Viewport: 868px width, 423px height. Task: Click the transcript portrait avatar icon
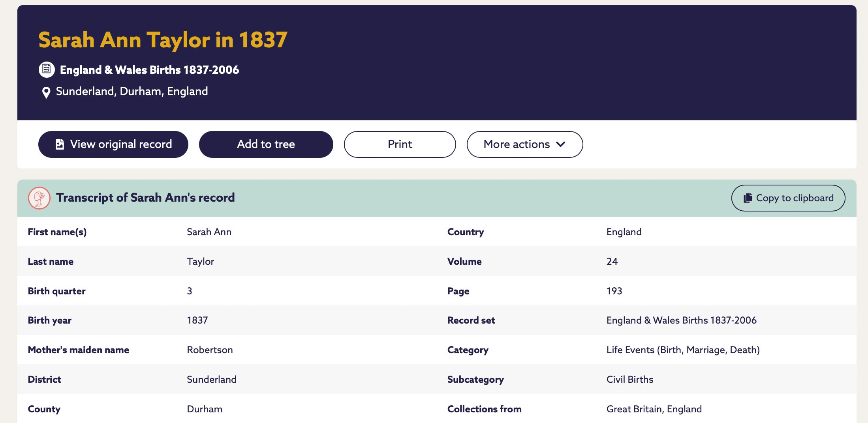[39, 198]
